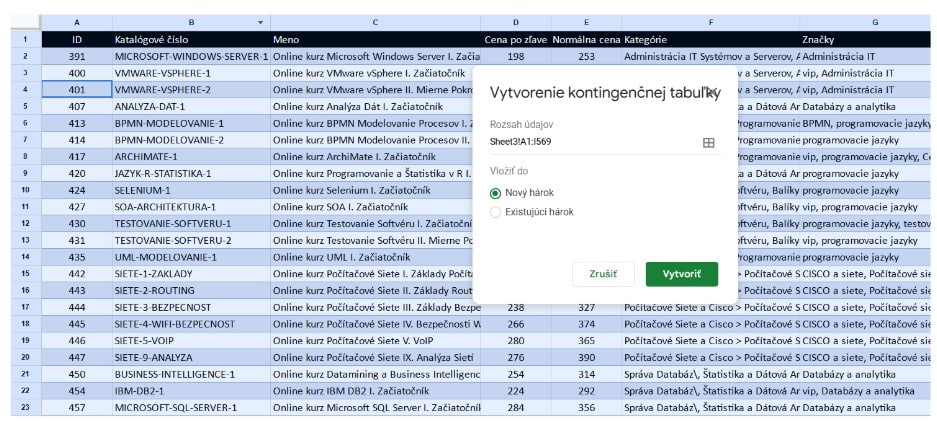Click the Zrušiť button
937x421 pixels.
pyautogui.click(x=603, y=274)
